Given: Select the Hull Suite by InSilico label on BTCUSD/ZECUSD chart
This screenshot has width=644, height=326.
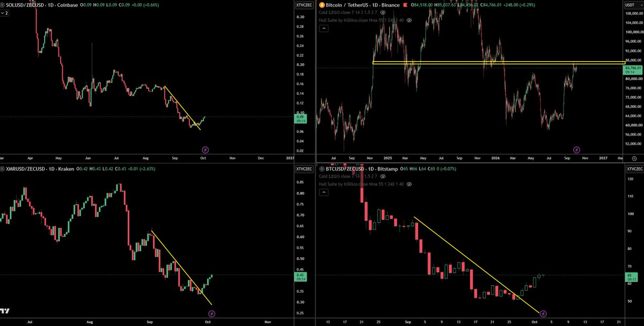Looking at the screenshot, I should point(362,184).
